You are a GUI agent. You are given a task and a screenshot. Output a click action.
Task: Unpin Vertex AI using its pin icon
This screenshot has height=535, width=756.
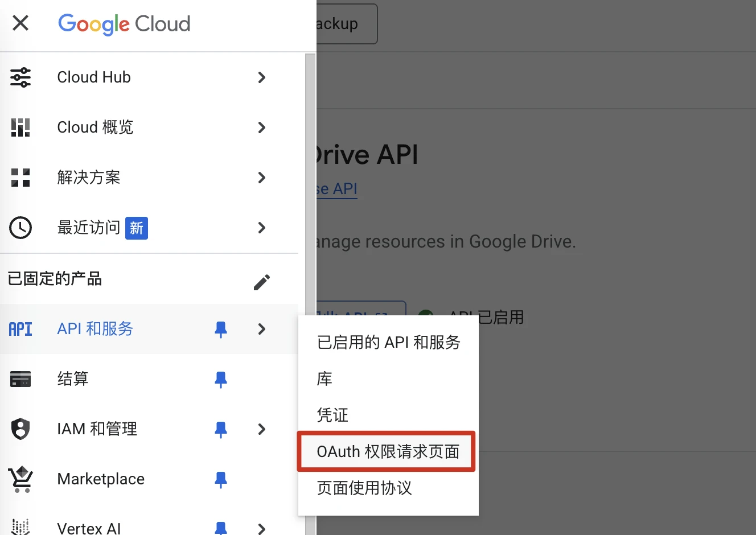coord(221,528)
